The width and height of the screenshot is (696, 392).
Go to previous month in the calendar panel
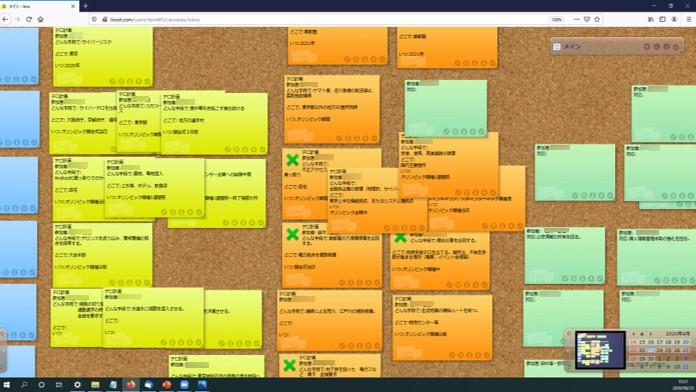pyautogui.click(x=633, y=334)
